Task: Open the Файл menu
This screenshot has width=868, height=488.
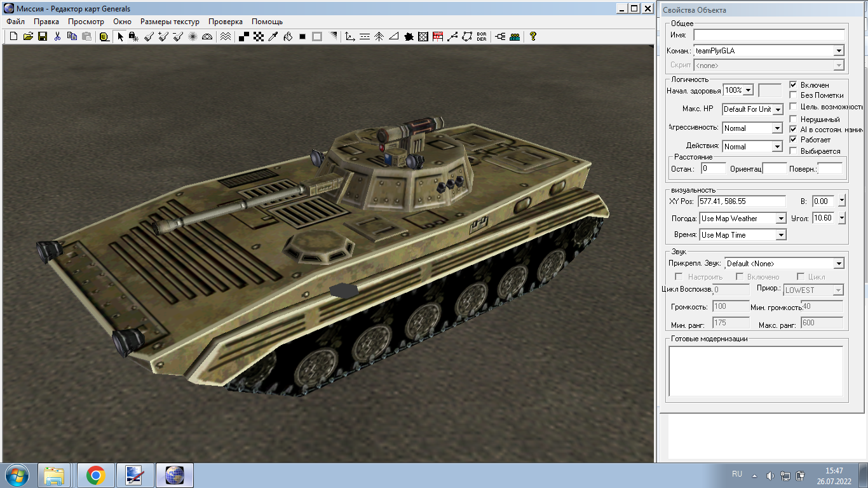Action: [x=15, y=22]
